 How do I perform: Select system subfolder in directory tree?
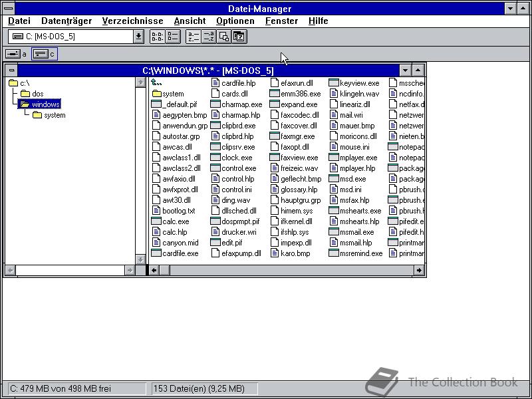[49, 115]
